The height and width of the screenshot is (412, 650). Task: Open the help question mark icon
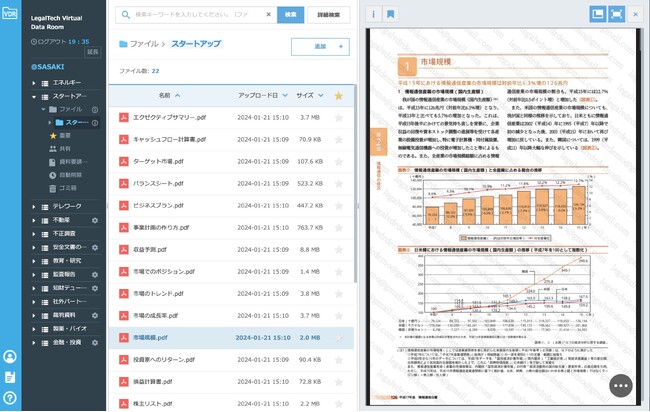tap(10, 397)
